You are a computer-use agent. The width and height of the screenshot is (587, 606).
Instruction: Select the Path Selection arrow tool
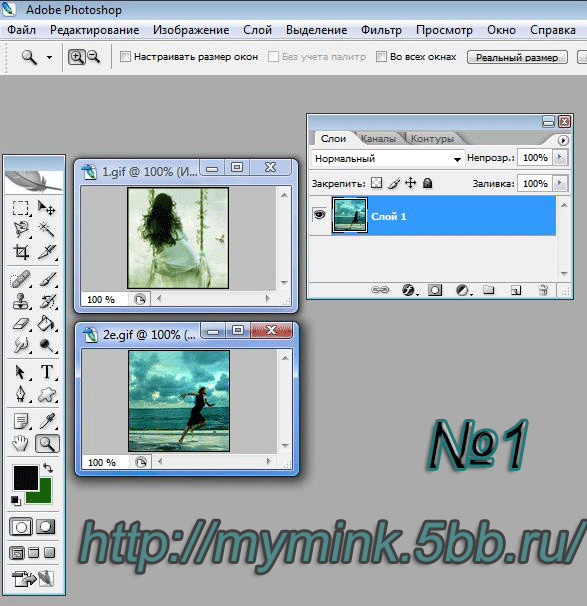pyautogui.click(x=20, y=372)
